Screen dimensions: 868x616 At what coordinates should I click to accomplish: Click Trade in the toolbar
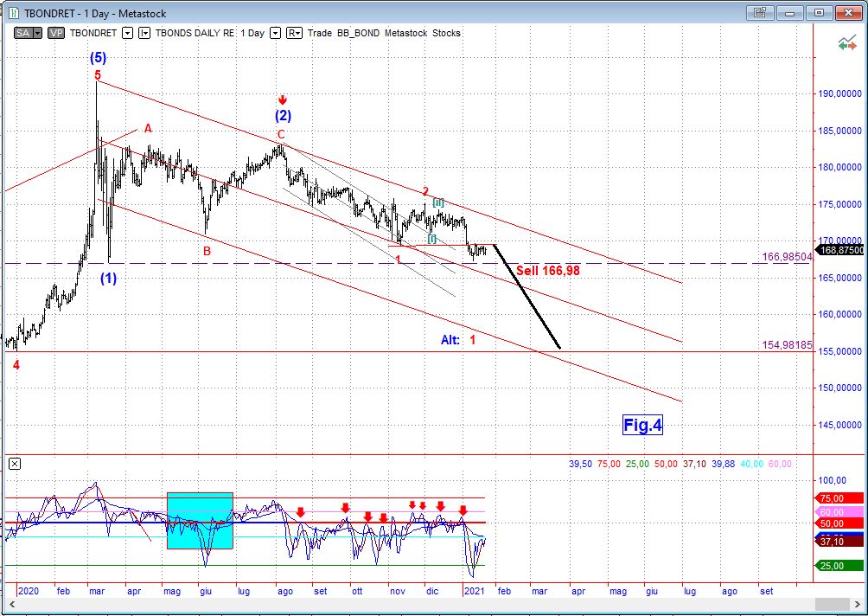pyautogui.click(x=319, y=33)
